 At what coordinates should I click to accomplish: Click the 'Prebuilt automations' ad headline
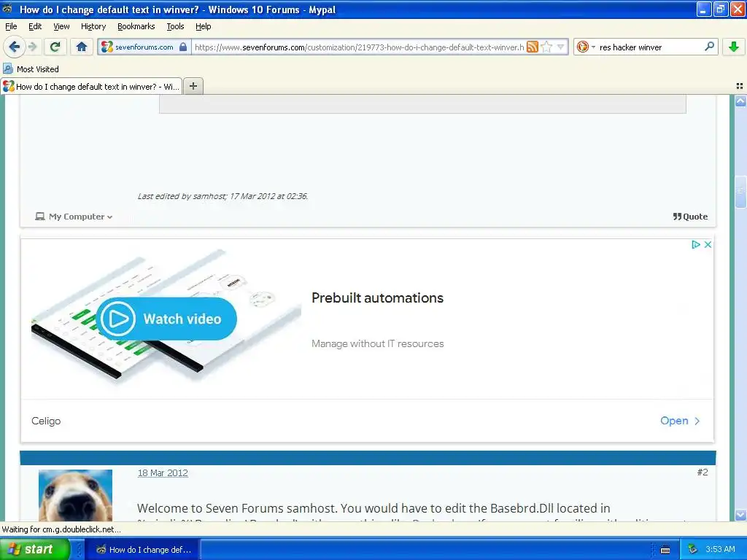377,298
